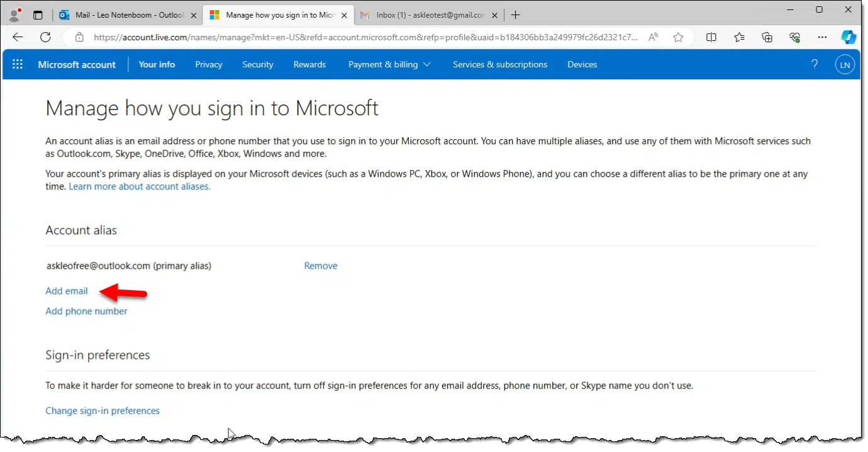View site information via the lock icon
Screen dimensions: 868x452
pos(79,37)
